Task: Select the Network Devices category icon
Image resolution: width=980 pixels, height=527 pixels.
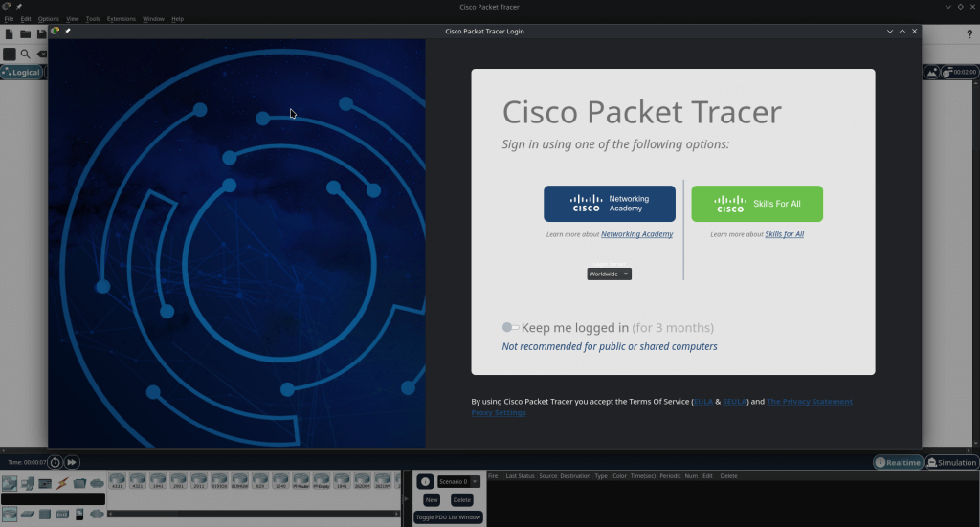Action: pyautogui.click(x=10, y=483)
